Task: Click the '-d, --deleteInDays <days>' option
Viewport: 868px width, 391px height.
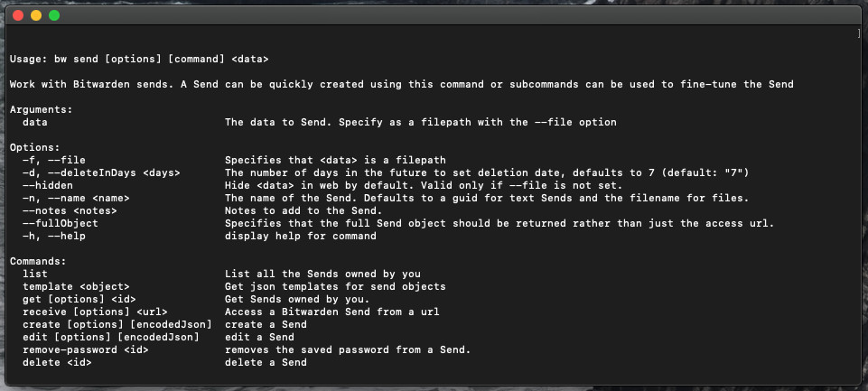Action: pos(101,172)
